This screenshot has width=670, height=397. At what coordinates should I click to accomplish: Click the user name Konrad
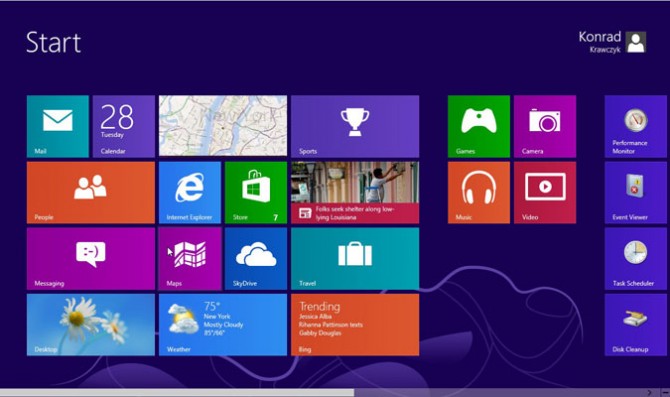pos(599,37)
